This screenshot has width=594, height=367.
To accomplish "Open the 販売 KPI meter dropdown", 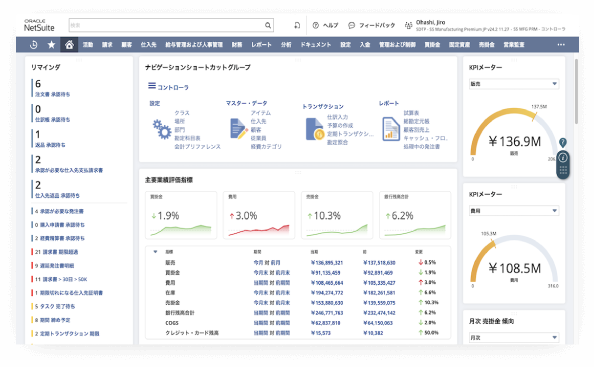I will pyautogui.click(x=514, y=84).
